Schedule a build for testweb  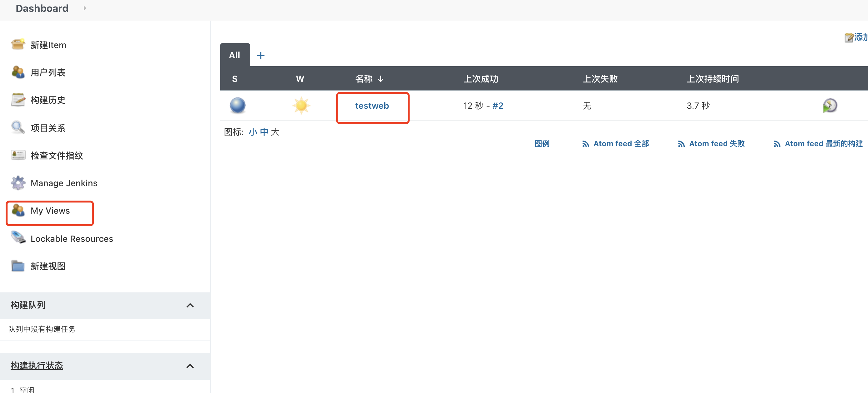(830, 105)
